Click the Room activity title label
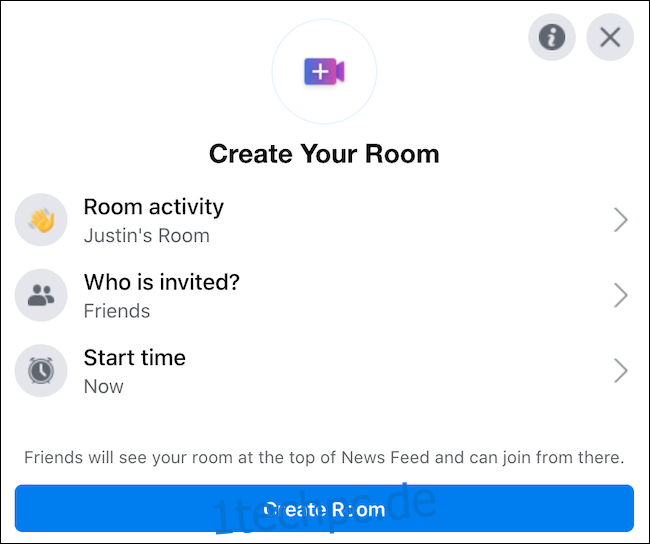 pos(154,206)
